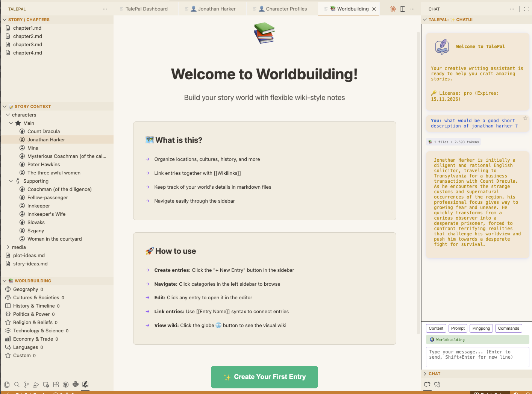
Task: Click the orange burst icon beside the tabs
Action: (393, 9)
